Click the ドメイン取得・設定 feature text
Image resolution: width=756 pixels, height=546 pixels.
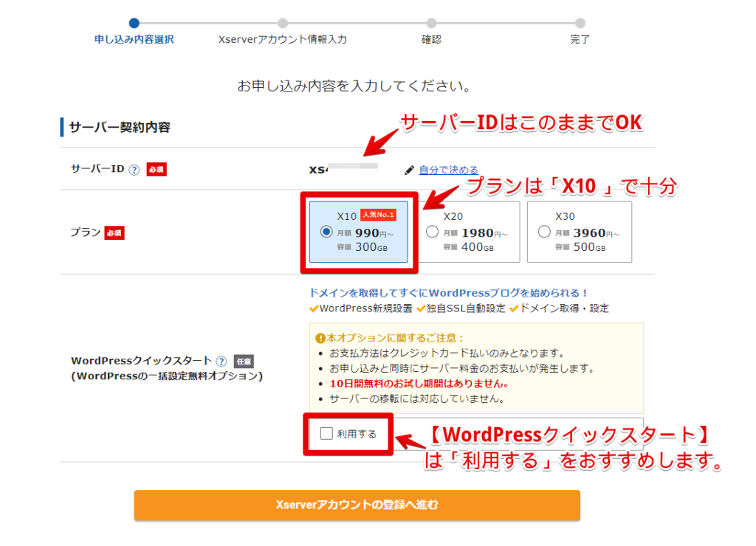[x=564, y=308]
